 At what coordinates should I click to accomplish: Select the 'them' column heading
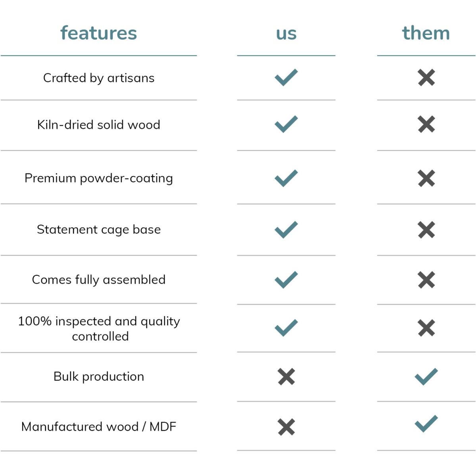point(426,33)
